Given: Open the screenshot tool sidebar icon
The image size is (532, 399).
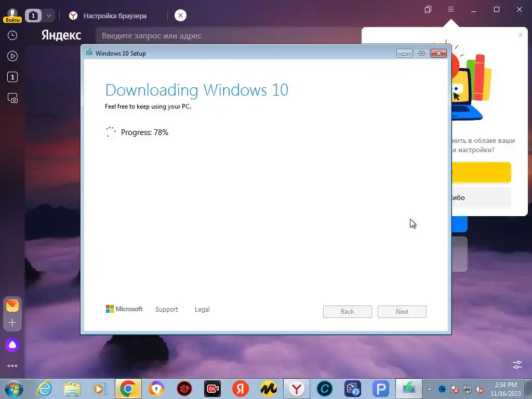Looking at the screenshot, I should coord(12,98).
